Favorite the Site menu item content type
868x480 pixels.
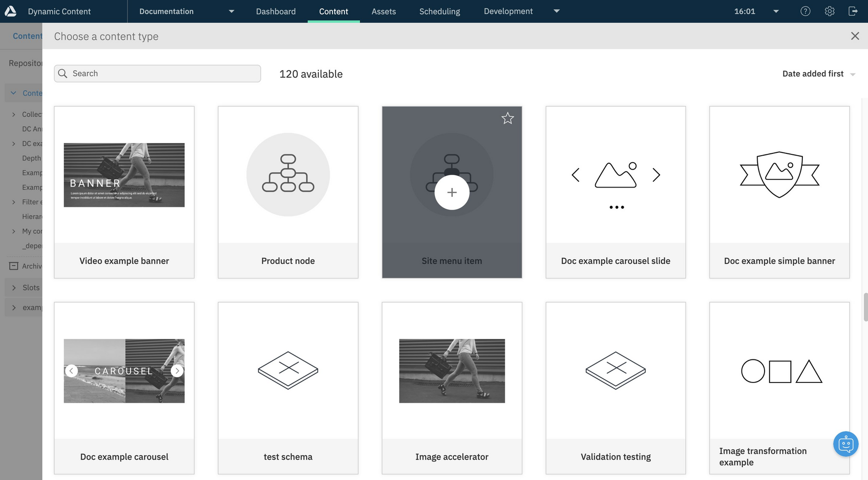point(507,118)
